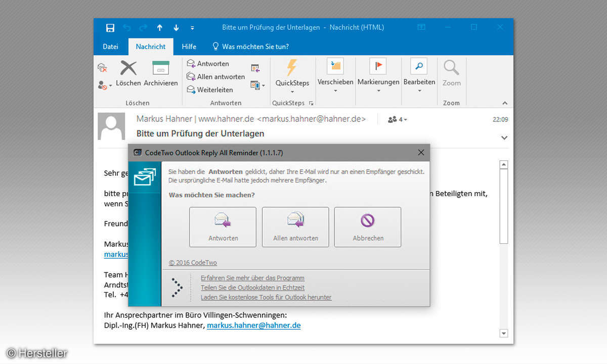Screen dimensions: 607x364
Task: Click the ignore conversation icon in Löschen group
Action: coord(103,68)
